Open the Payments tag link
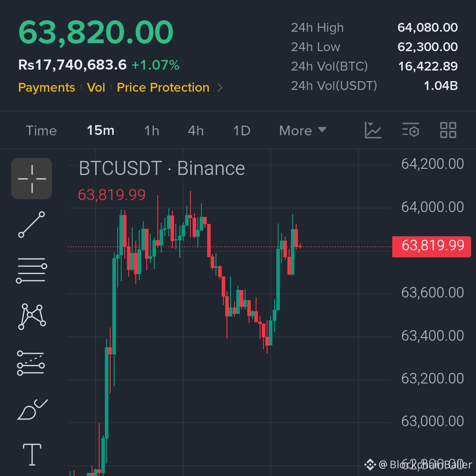 click(x=46, y=87)
